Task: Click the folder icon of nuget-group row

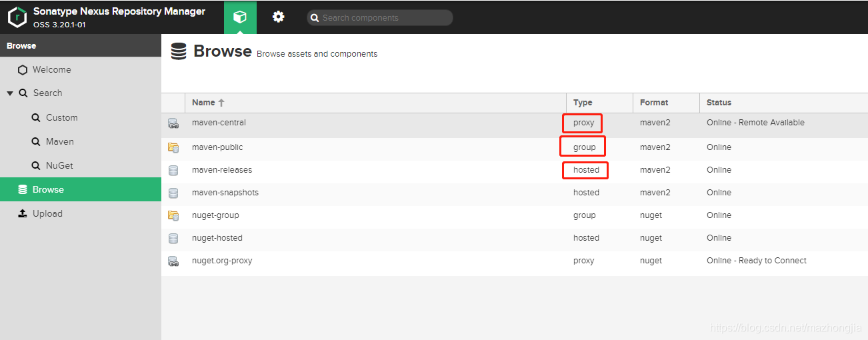Action: tap(173, 215)
